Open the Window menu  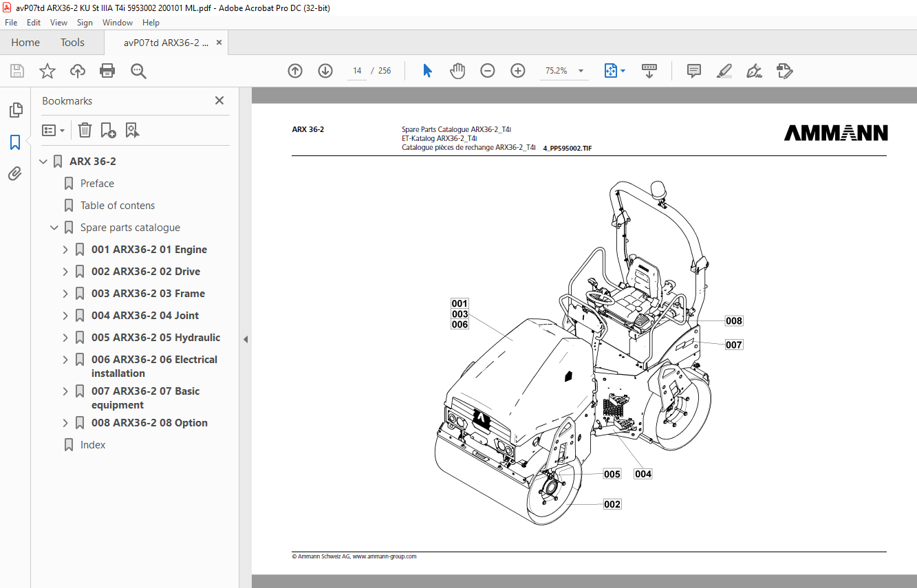coord(118,23)
